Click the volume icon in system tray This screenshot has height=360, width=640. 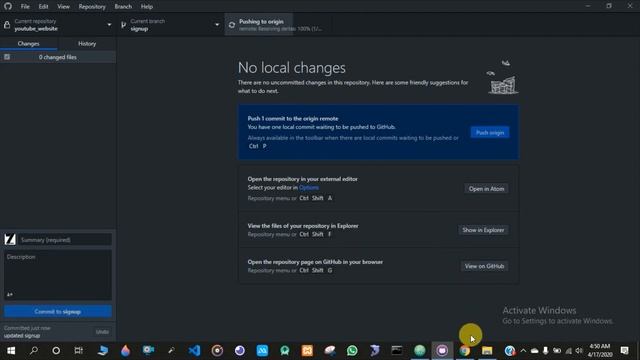(x=579, y=351)
